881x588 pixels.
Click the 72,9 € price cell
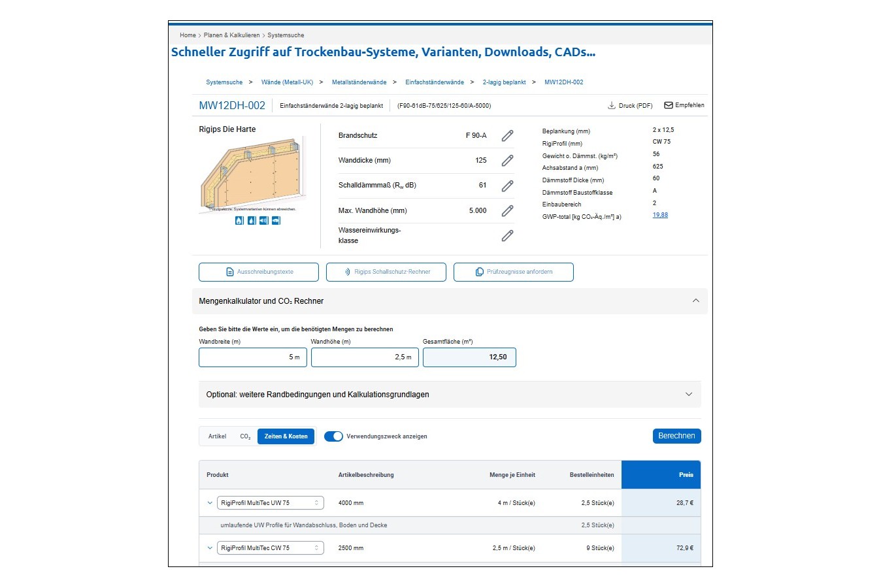point(661,548)
